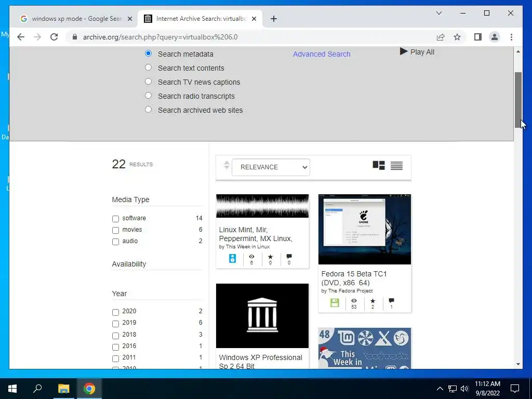The height and width of the screenshot is (399, 532).
Task: Check the software media type filter
Action: pyautogui.click(x=116, y=219)
